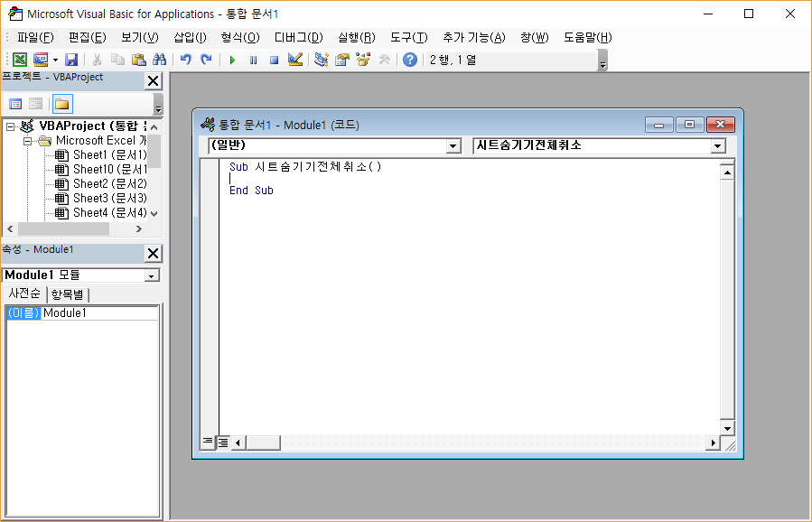Viewport: 812px width, 522px height.
Task: Click the code window scroll-down arrow
Action: [727, 428]
